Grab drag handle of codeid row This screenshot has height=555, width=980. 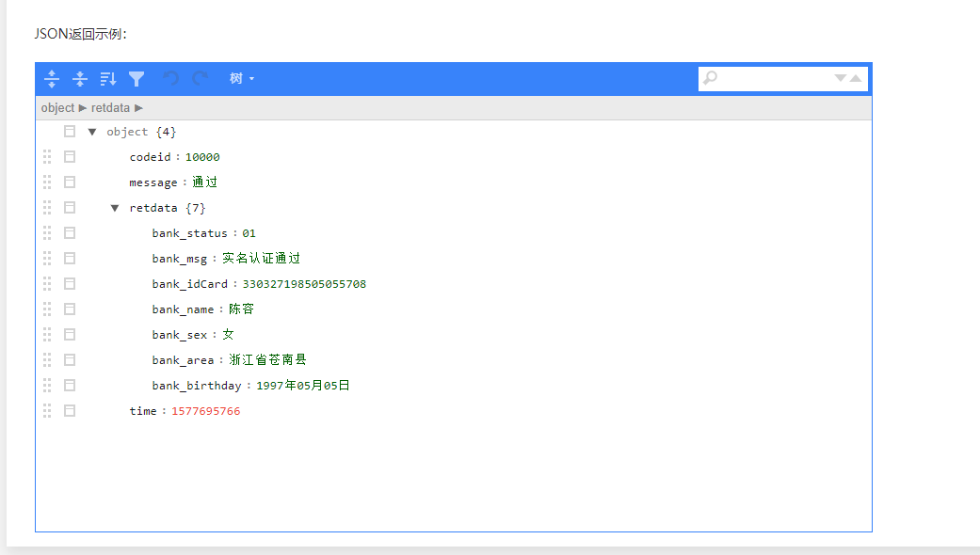click(x=47, y=157)
